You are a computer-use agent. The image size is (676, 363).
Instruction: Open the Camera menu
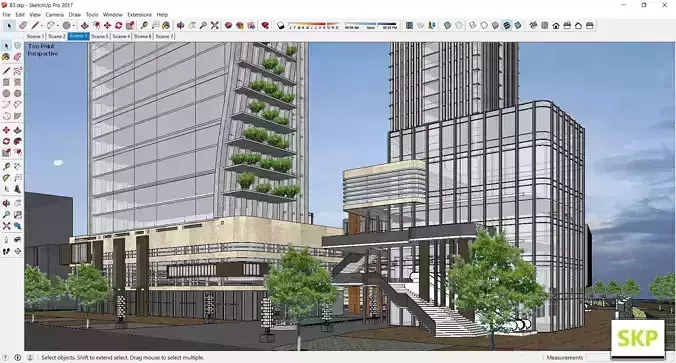[x=55, y=15]
